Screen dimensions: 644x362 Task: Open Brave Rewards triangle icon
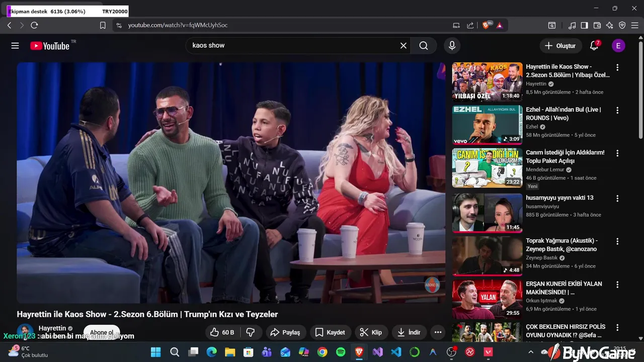tap(500, 25)
